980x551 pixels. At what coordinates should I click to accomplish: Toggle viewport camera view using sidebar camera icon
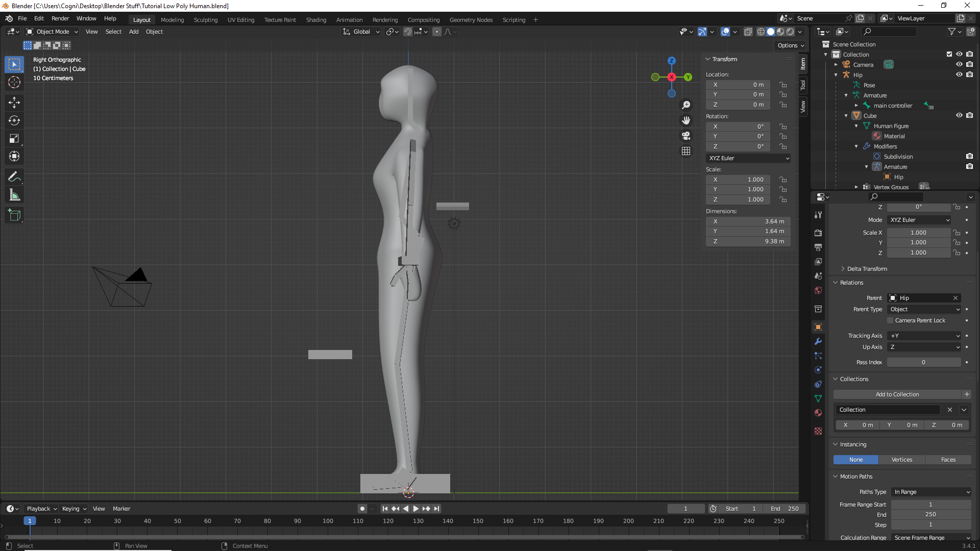point(686,136)
